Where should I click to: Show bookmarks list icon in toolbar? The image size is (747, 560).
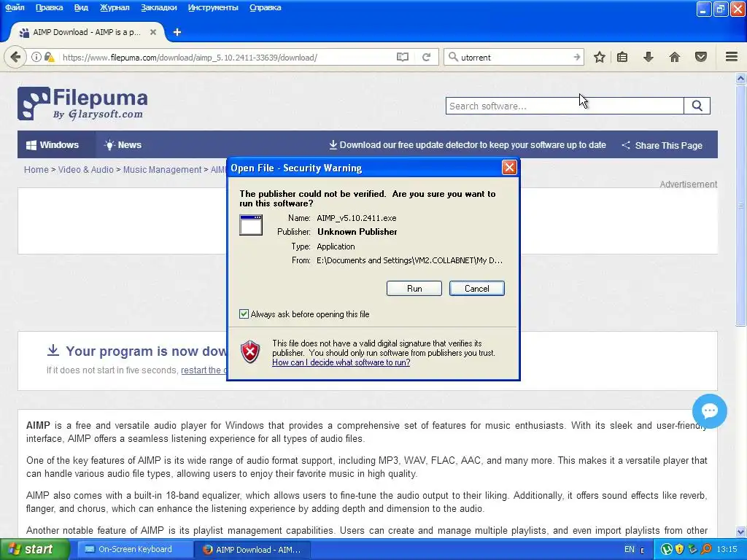pyautogui.click(x=622, y=57)
